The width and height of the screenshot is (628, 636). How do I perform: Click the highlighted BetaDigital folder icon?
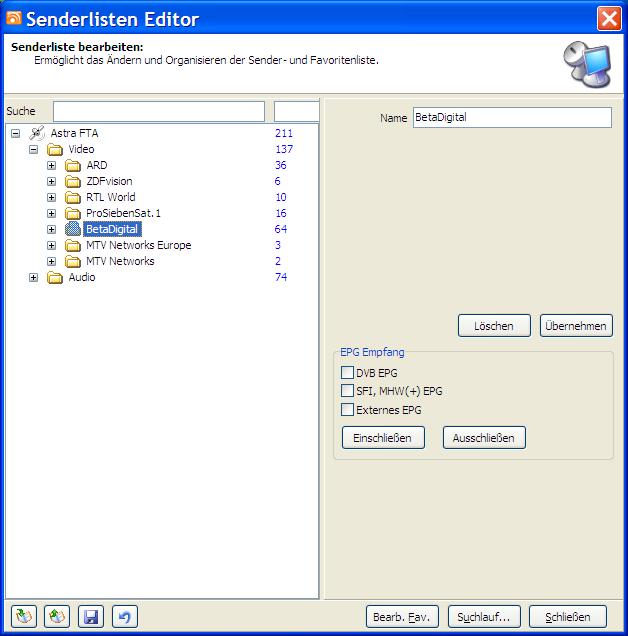[x=73, y=229]
